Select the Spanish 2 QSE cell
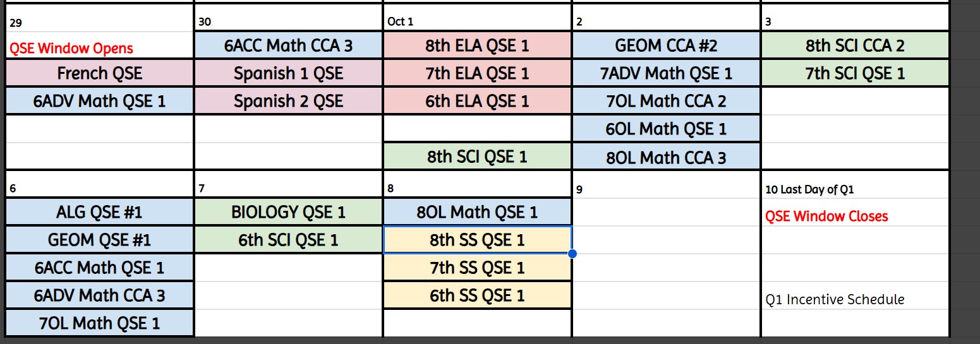980x344 pixels. pyautogui.click(x=288, y=101)
